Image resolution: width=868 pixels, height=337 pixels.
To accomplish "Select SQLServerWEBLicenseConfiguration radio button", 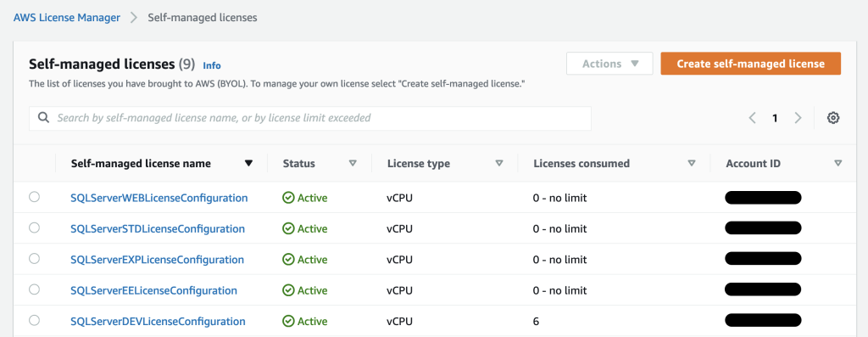I will [34, 197].
